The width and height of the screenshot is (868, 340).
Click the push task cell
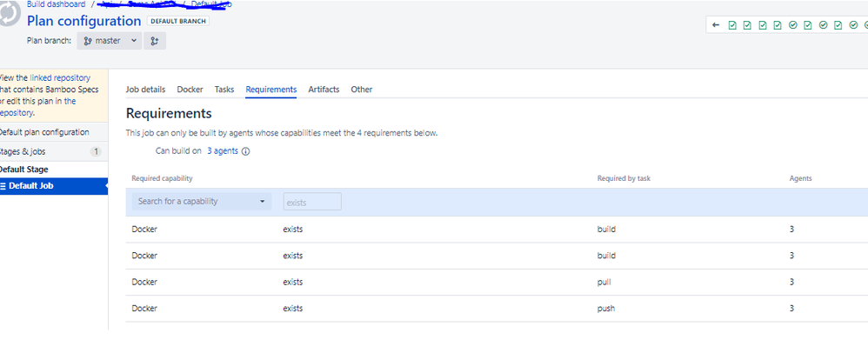[x=606, y=309]
